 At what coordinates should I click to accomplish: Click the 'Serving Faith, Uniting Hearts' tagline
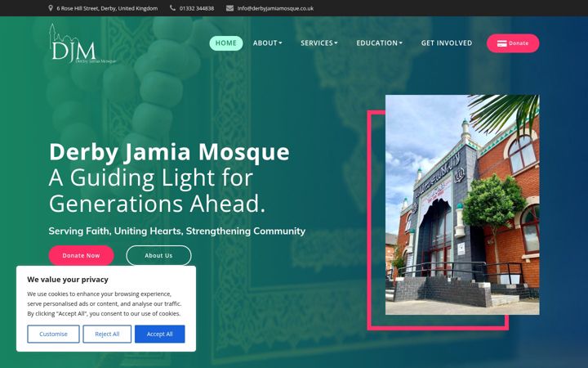(177, 231)
